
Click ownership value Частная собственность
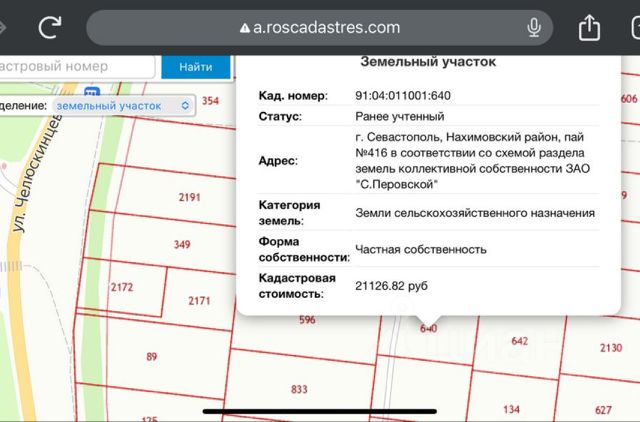[x=421, y=249]
